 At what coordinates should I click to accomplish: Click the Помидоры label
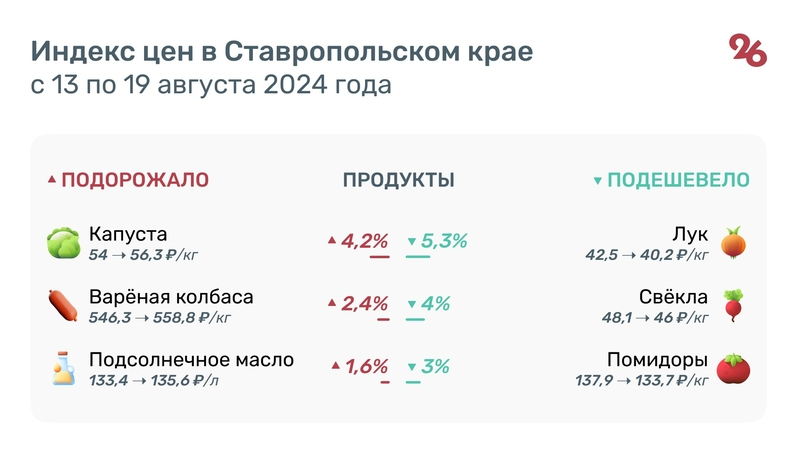pos(657,360)
